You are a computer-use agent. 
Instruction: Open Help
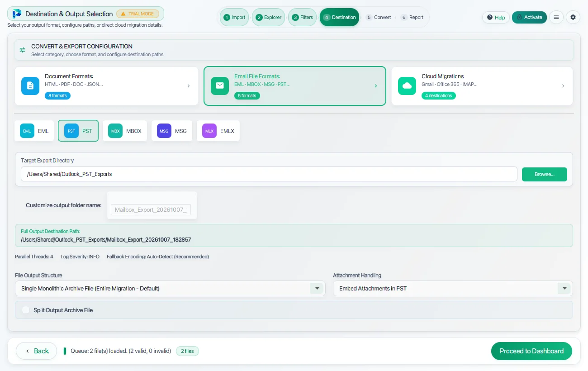[x=496, y=17]
